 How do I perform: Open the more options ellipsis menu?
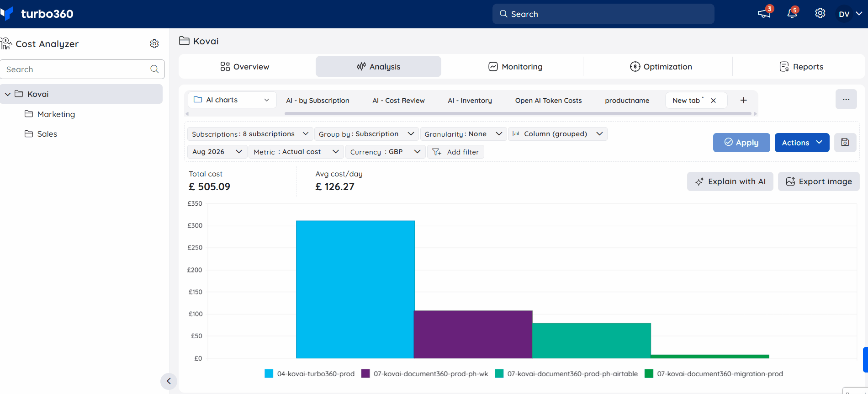pyautogui.click(x=846, y=99)
